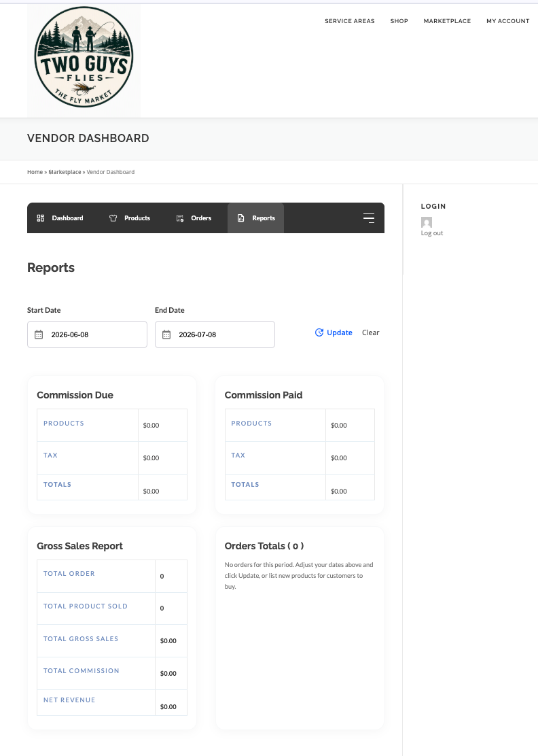Click the TOTAL COMMISSION row label
The image size is (538, 756).
[82, 670]
